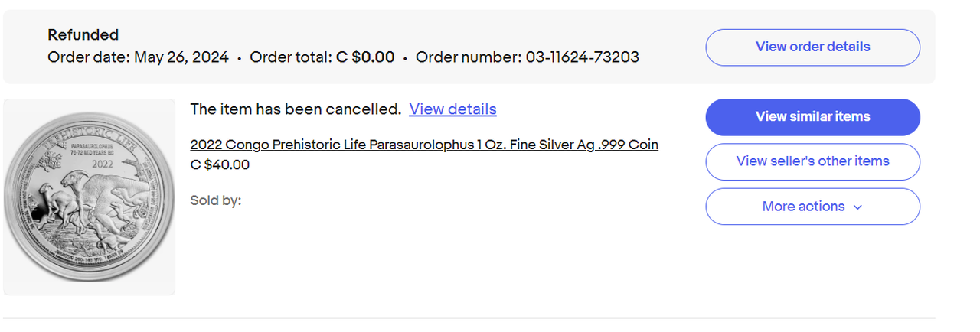Viewport: 980px width, 332px height.
Task: Click the Order total C $0.00 amount
Action: tap(365, 57)
